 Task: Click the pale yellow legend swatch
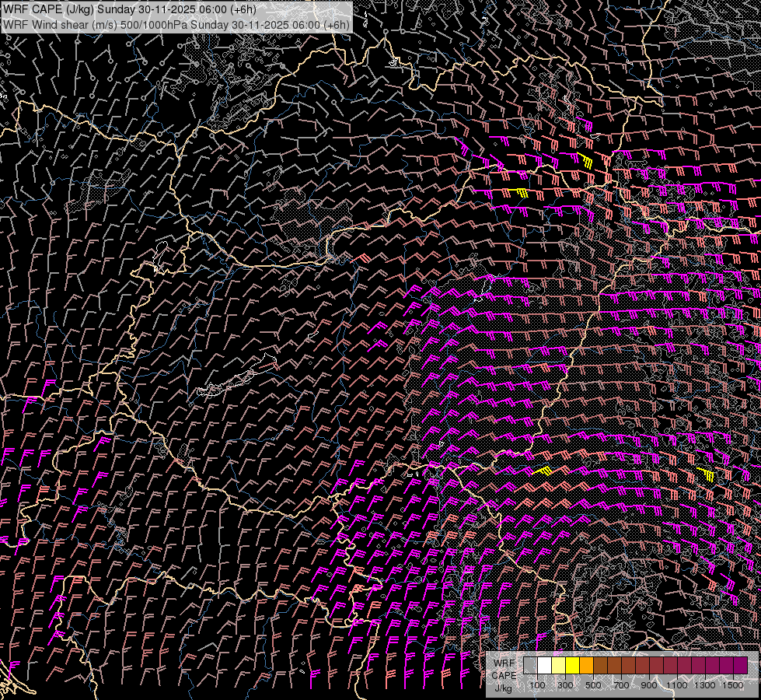(558, 666)
